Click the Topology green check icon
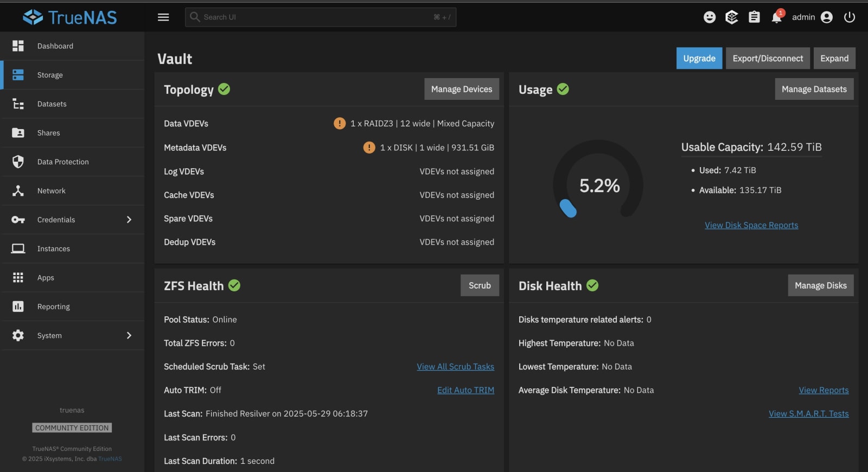The width and height of the screenshot is (868, 472). (x=224, y=89)
